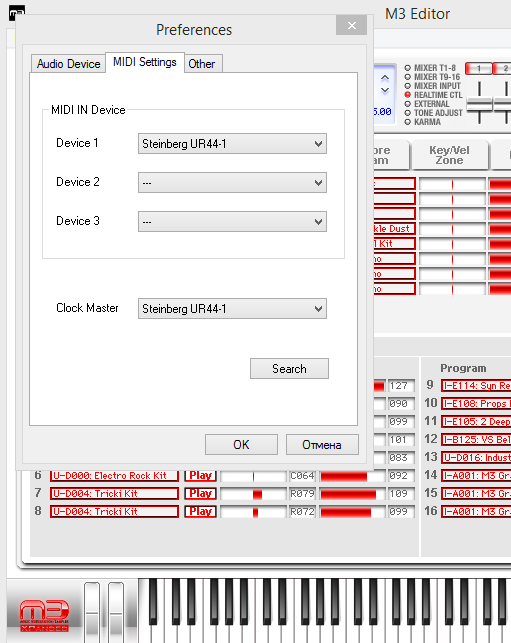511x643 pixels.
Task: Adjust track 6 pan slider C064
Action: pyautogui.click(x=253, y=476)
